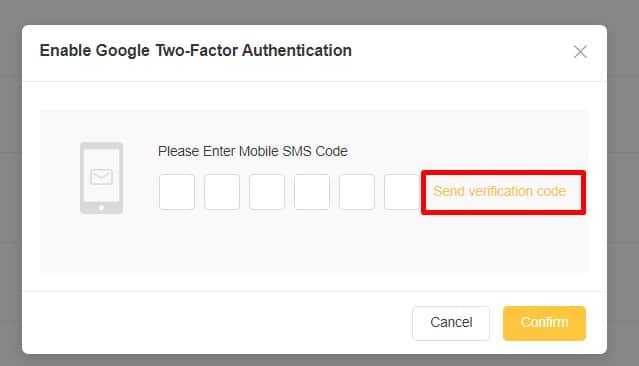This screenshot has height=366, width=639.
Task: Click the envelope icon on the phone screen
Action: pos(101,177)
